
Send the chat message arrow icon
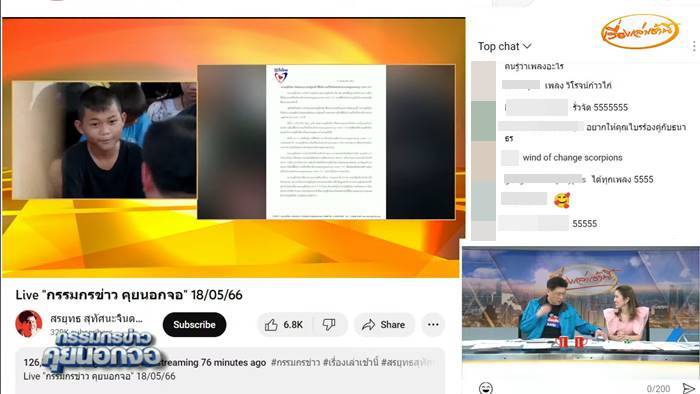point(688,388)
